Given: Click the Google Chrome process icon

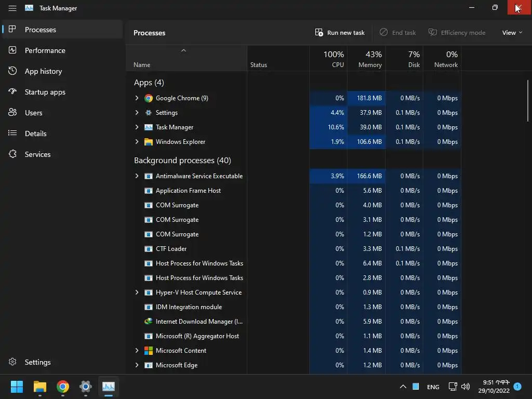Looking at the screenshot, I should coord(148,98).
